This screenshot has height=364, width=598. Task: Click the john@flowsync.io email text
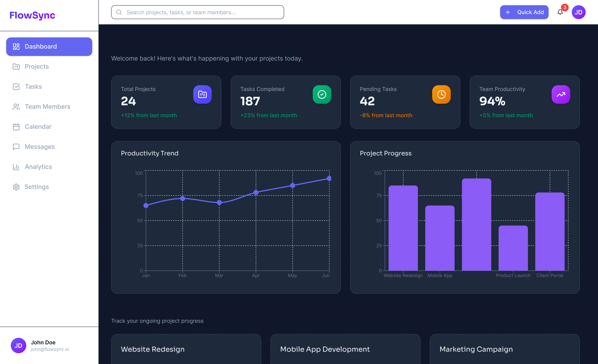point(50,349)
